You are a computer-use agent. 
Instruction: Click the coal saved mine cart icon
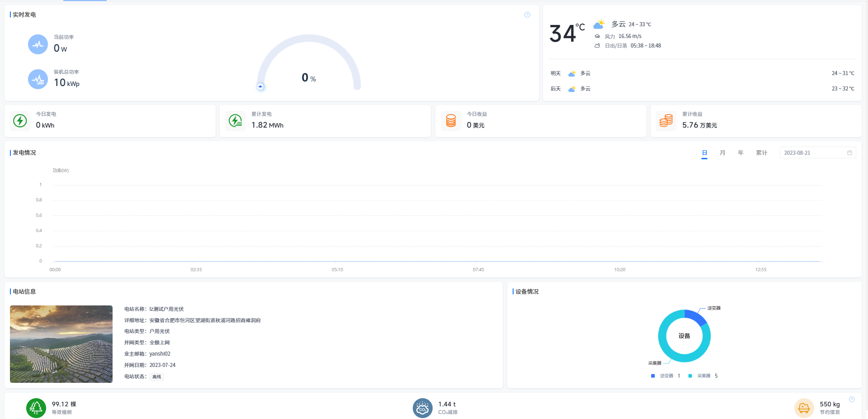(x=804, y=408)
